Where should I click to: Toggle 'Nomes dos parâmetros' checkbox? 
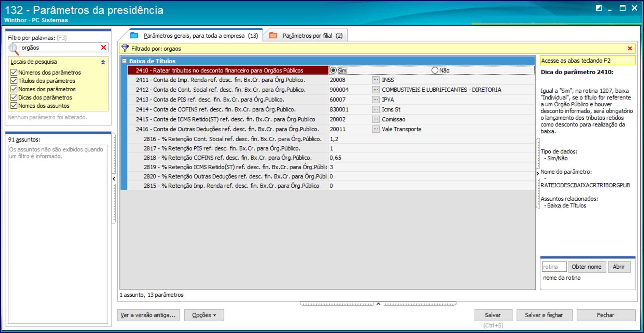coord(14,89)
